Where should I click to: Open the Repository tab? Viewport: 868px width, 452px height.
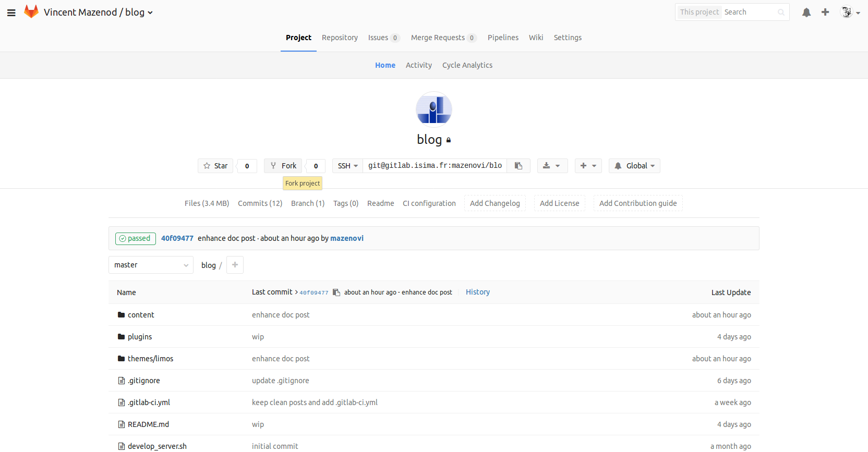click(340, 38)
